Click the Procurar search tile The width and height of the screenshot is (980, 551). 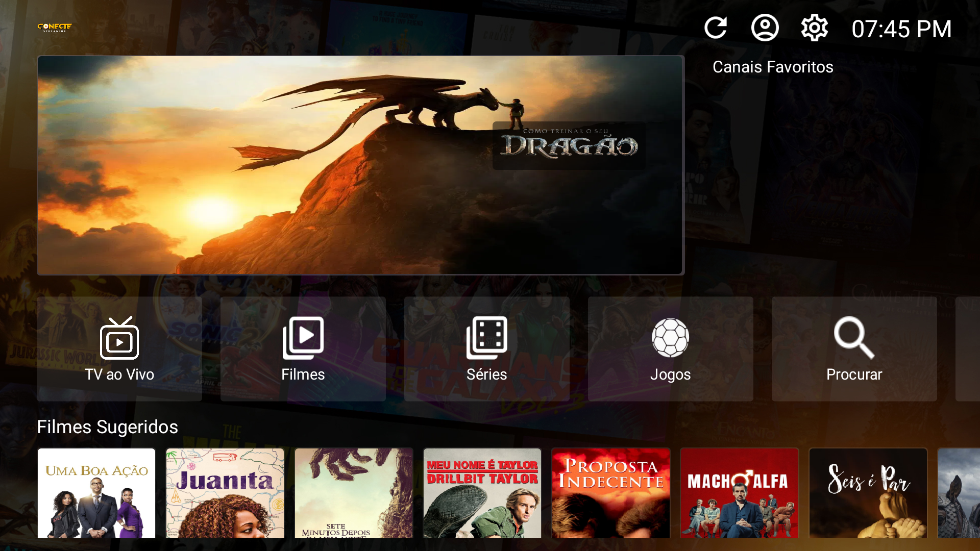[x=854, y=349]
